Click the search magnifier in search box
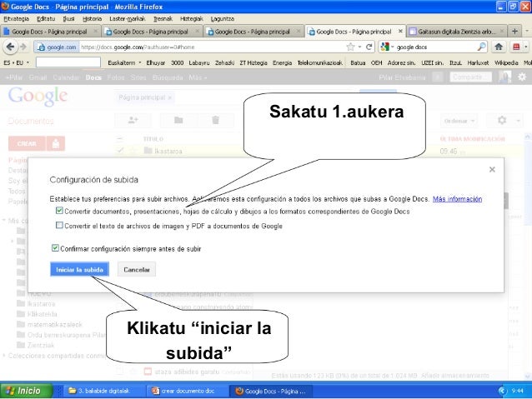532x399 pixels. pos(481,47)
